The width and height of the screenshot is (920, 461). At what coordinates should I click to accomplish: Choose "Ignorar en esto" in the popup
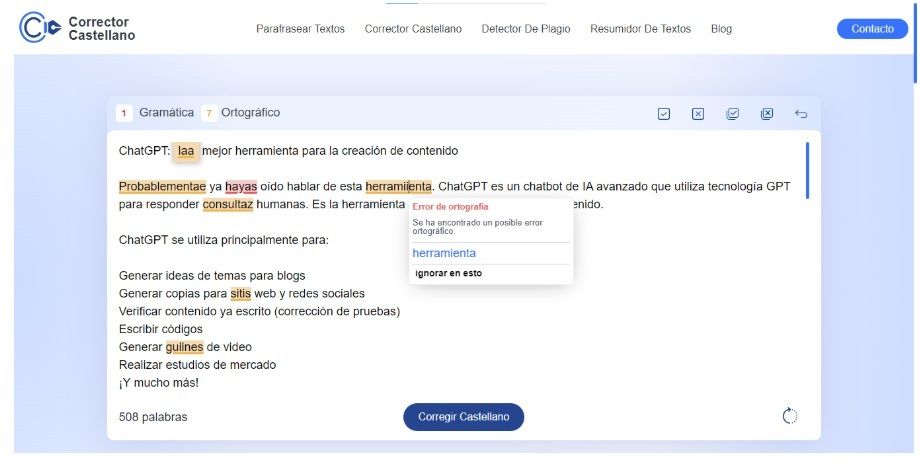[448, 273]
